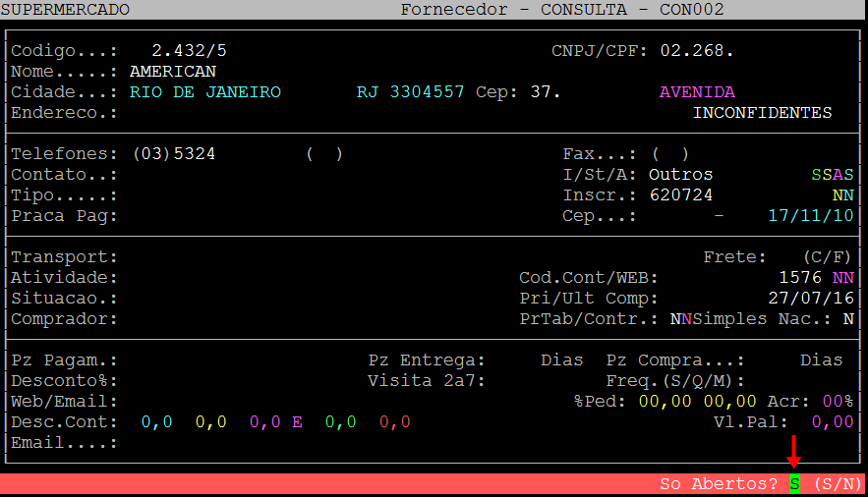
Task: Click the city value RIO DE JANEIRO
Action: [204, 92]
